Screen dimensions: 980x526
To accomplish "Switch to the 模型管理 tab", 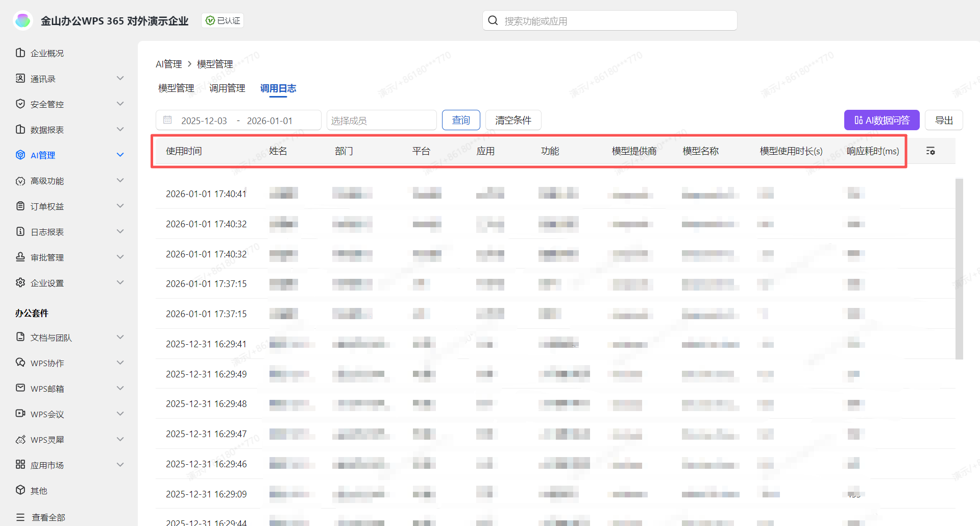I will 176,88.
